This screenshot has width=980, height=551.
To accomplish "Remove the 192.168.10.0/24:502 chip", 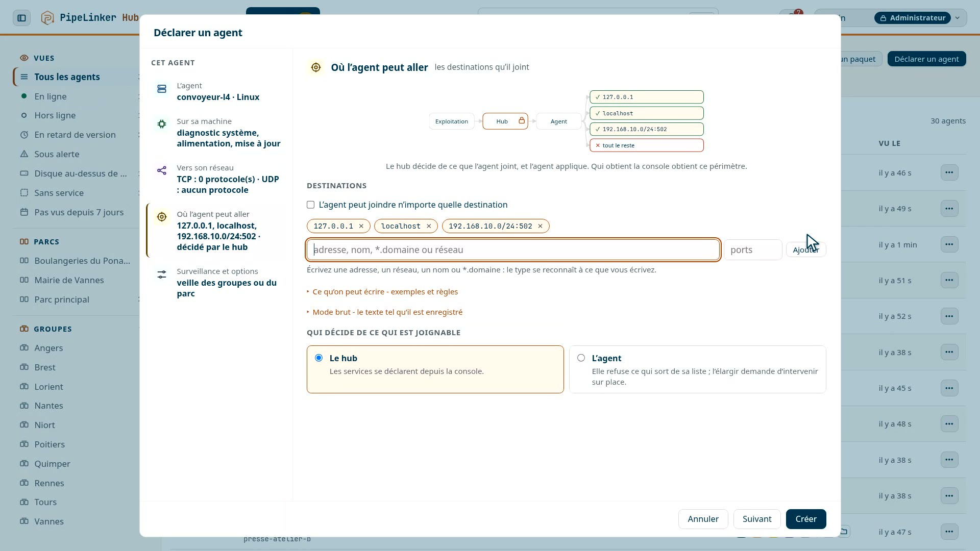I will [x=540, y=226].
